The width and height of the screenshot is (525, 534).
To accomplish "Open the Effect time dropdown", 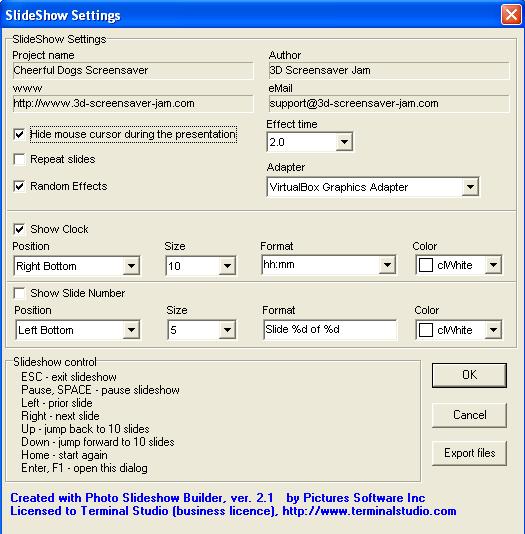I will click(x=344, y=142).
